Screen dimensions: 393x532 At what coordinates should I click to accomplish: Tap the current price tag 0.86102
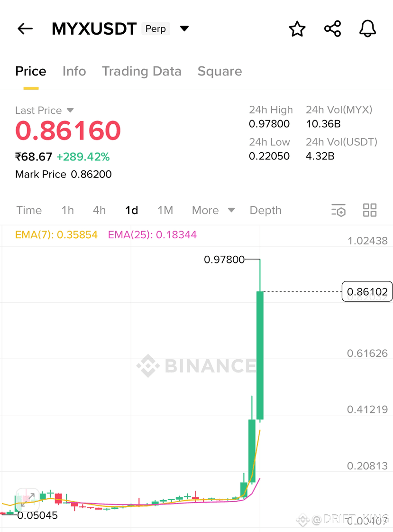[367, 291]
